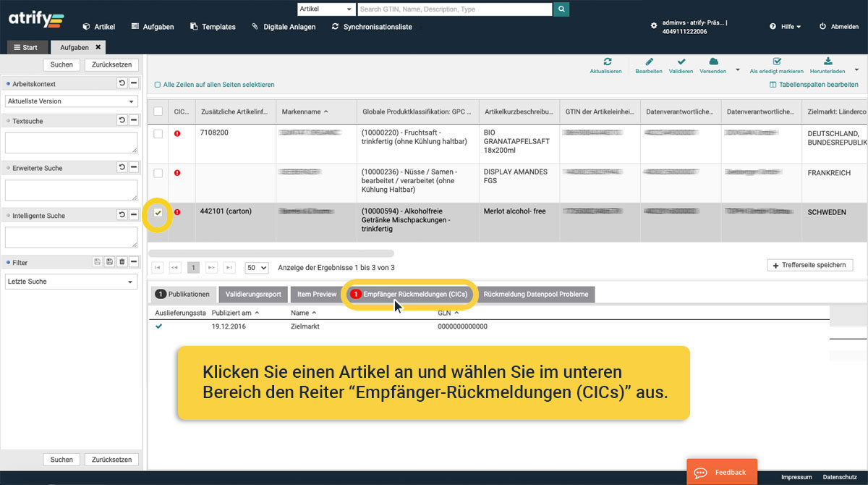Image resolution: width=868 pixels, height=485 pixels.
Task: Open the Aktuellste Version dropdown
Action: pos(71,101)
